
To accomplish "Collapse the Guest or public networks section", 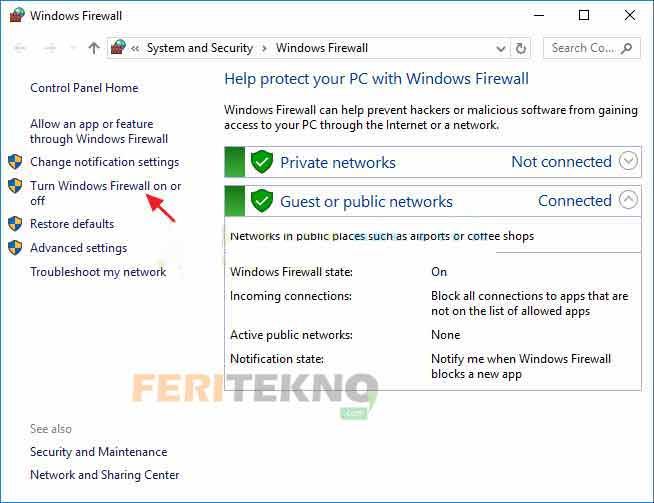I will (628, 199).
